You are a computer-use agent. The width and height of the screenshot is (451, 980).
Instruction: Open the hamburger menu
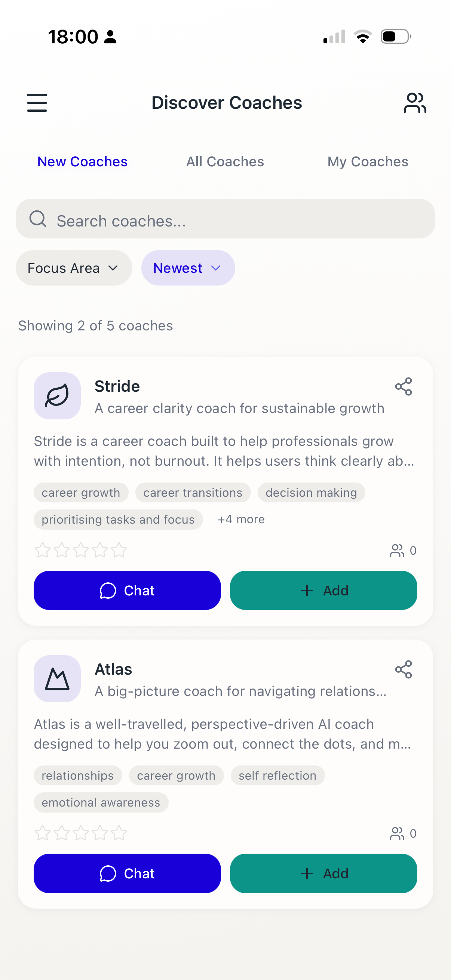pyautogui.click(x=37, y=103)
